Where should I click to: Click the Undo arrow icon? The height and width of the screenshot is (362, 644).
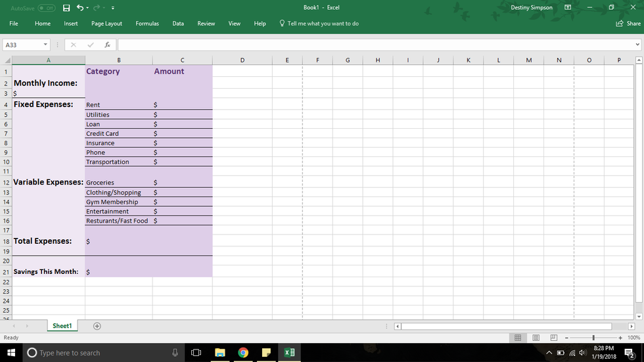[x=80, y=8]
